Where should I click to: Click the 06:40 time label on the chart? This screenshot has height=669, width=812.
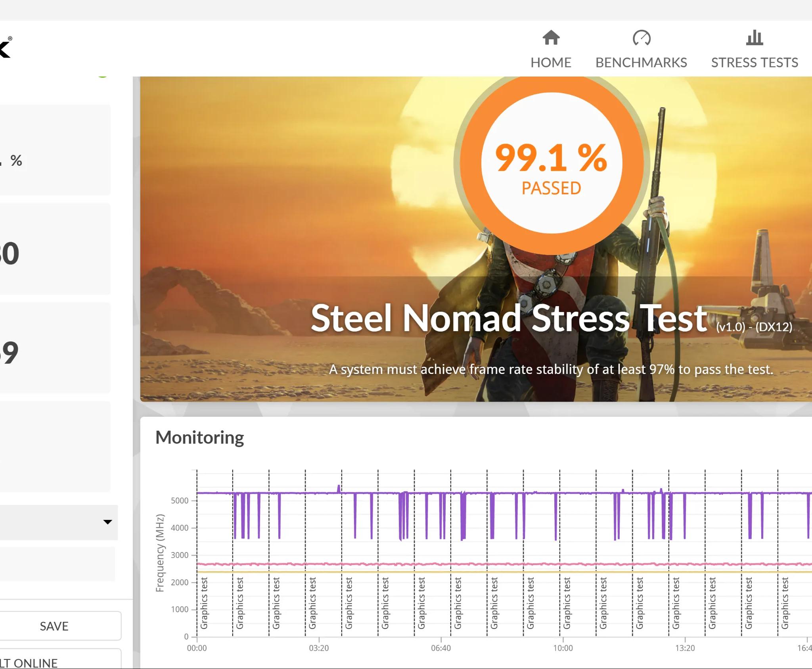[x=441, y=648]
